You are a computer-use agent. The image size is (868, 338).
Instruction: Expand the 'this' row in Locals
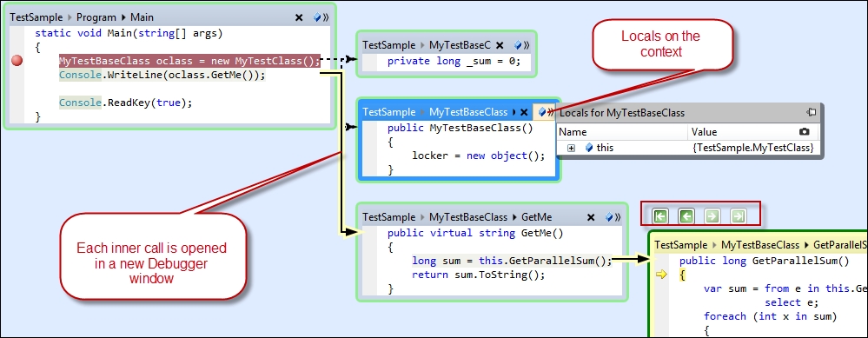coord(572,148)
